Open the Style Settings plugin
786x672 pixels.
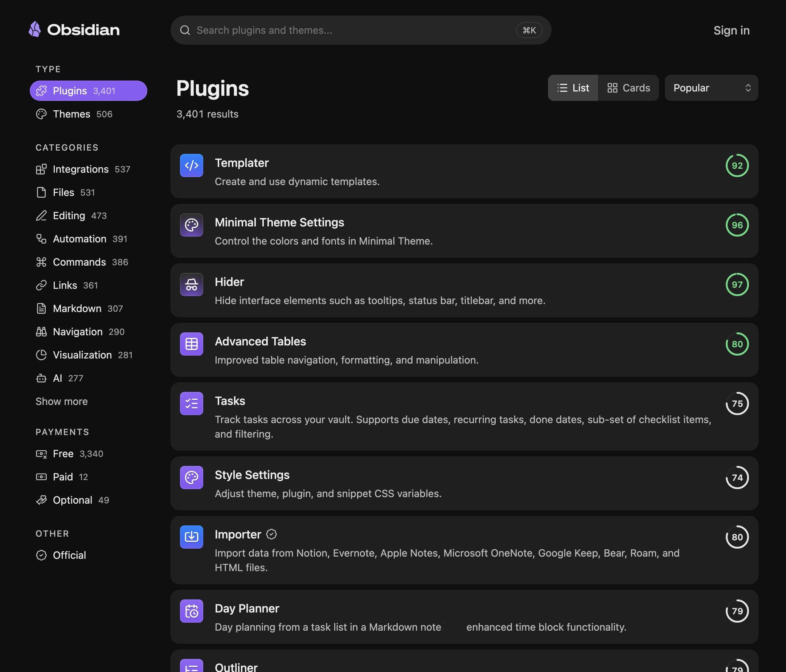pos(464,483)
